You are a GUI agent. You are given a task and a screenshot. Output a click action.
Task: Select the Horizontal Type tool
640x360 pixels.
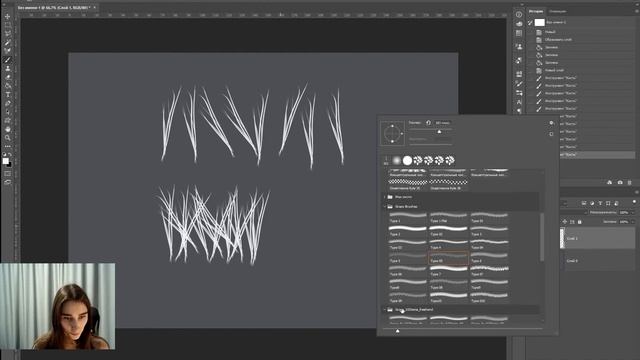7,94
